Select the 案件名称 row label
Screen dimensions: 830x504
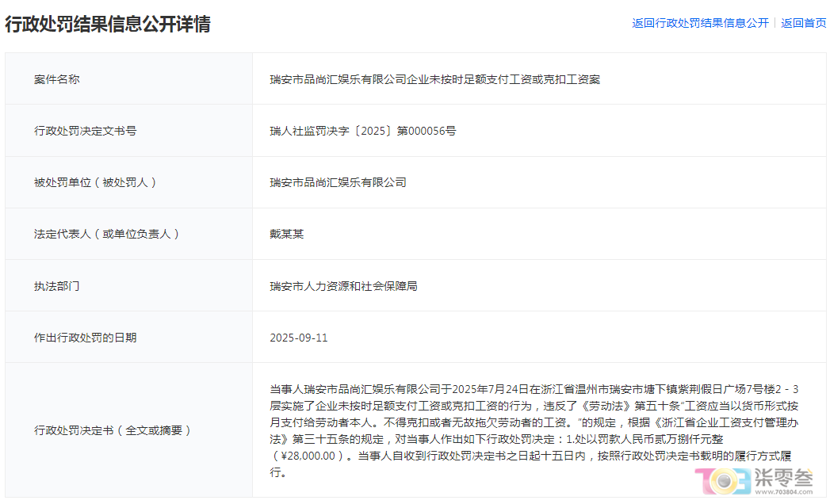(57, 79)
